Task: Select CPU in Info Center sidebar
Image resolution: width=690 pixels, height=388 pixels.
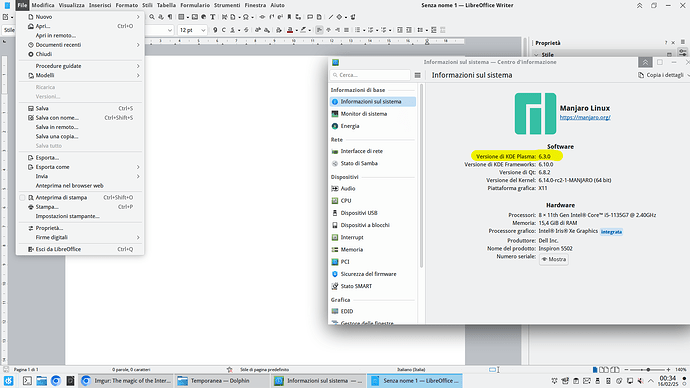Action: (x=372, y=201)
